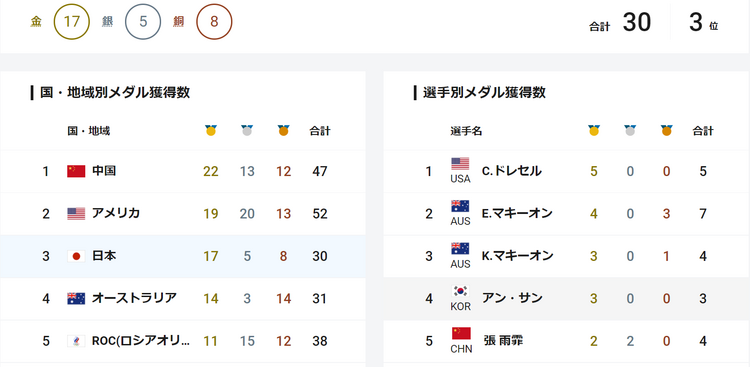
Task: Click the China flag next to 中国
Action: [76, 171]
